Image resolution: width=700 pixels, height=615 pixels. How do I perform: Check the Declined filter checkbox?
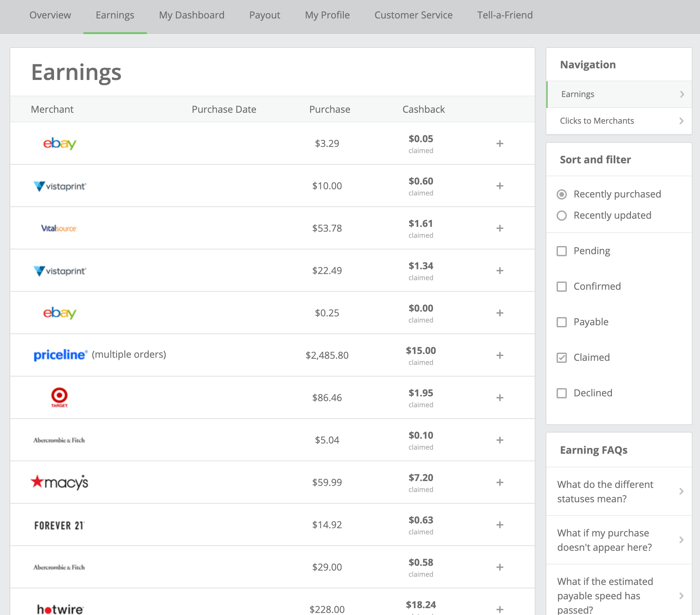[x=562, y=393]
